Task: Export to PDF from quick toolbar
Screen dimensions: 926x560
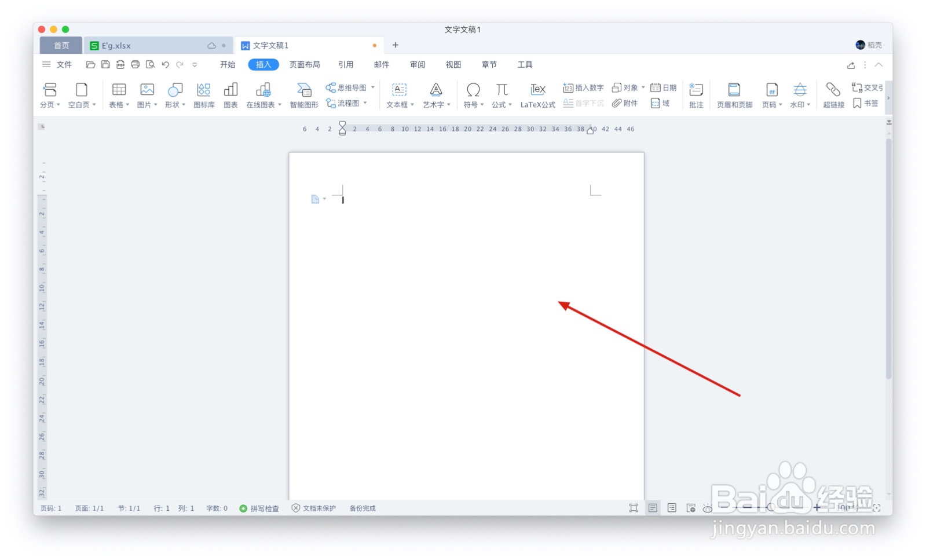Action: tap(120, 64)
